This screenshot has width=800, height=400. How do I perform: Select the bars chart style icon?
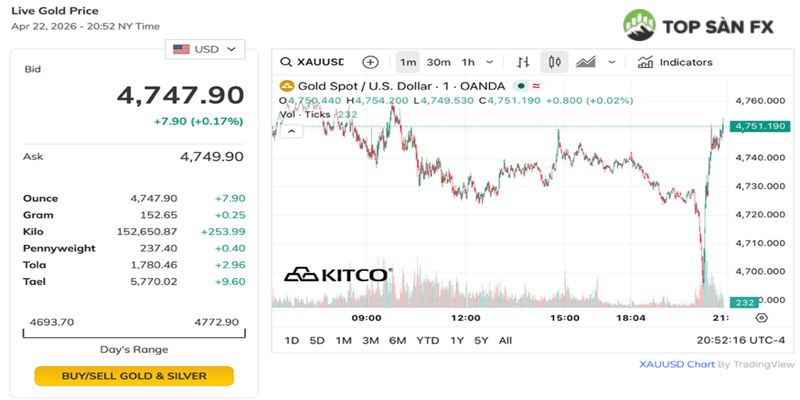pyautogui.click(x=523, y=62)
